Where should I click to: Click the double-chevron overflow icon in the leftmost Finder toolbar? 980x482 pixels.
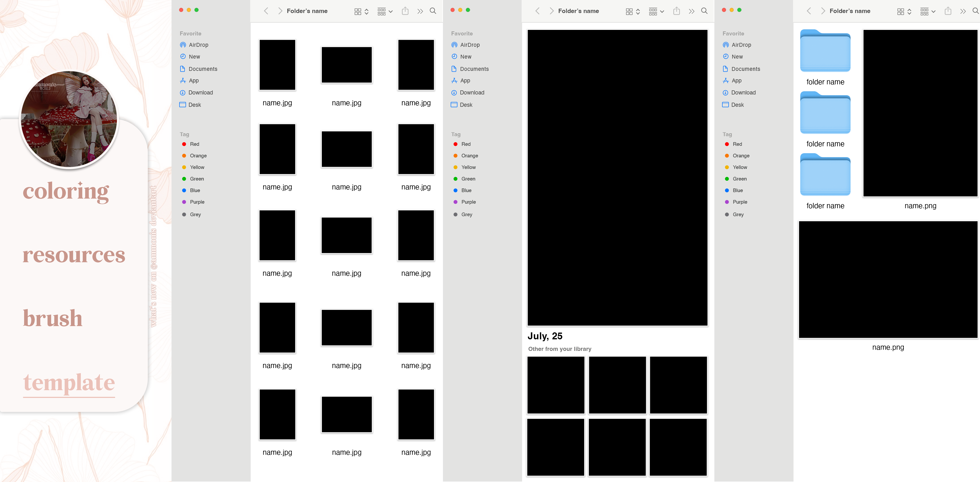pos(420,11)
